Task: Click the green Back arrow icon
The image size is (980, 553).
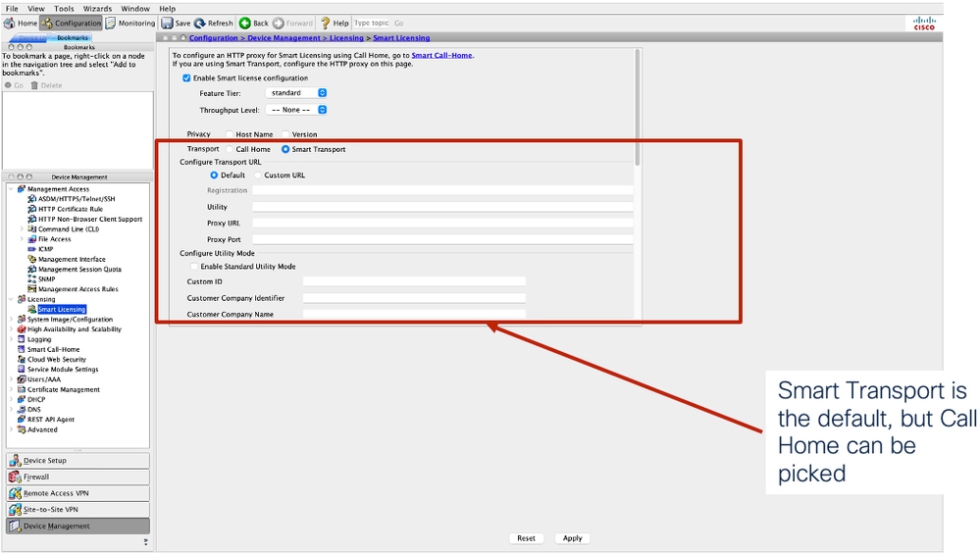Action: 245,24
